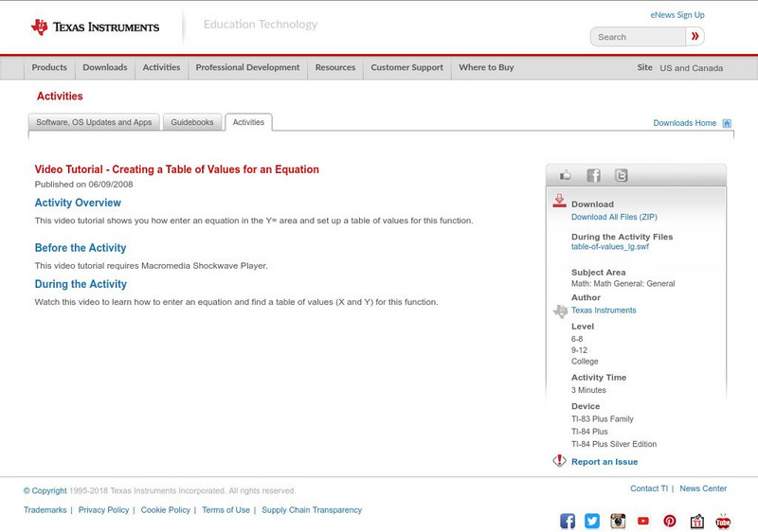Click the last footer YouTube TV icon
The height and width of the screenshot is (532, 758).
(723, 521)
